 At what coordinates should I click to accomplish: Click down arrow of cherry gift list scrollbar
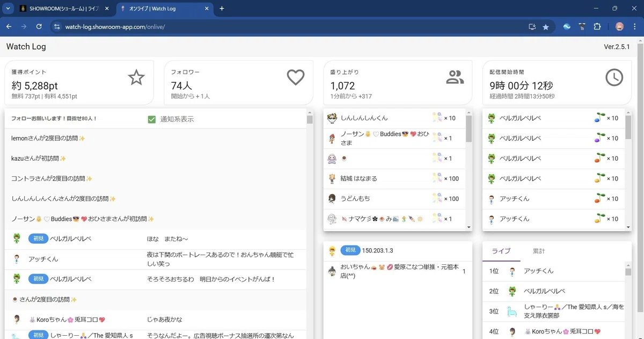pyautogui.click(x=628, y=228)
